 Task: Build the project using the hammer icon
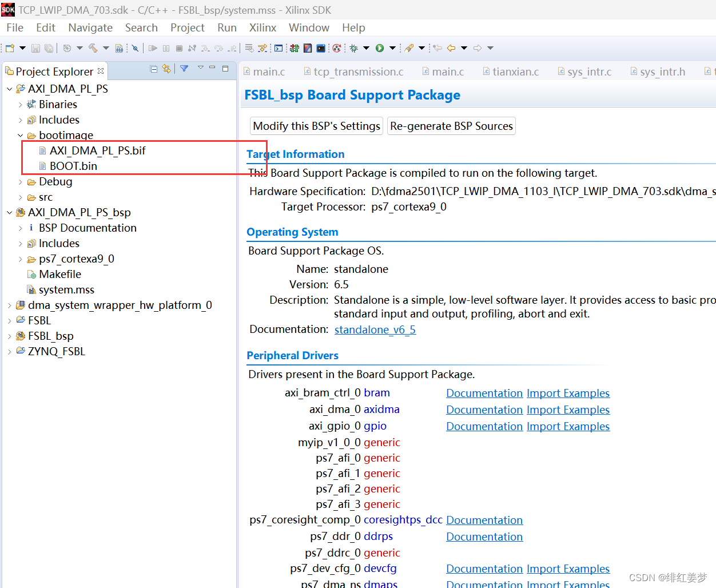(x=93, y=48)
